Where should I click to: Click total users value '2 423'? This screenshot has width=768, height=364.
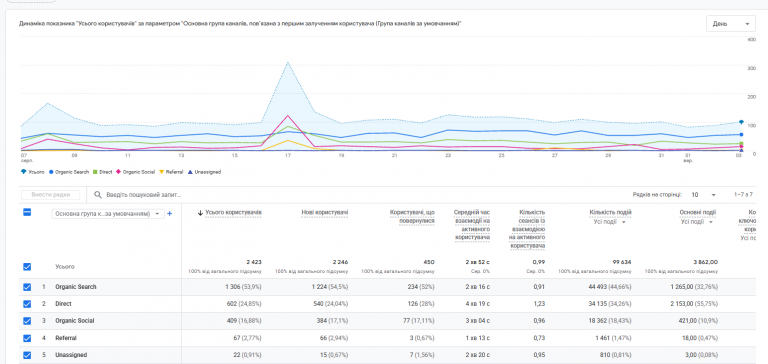coord(254,262)
